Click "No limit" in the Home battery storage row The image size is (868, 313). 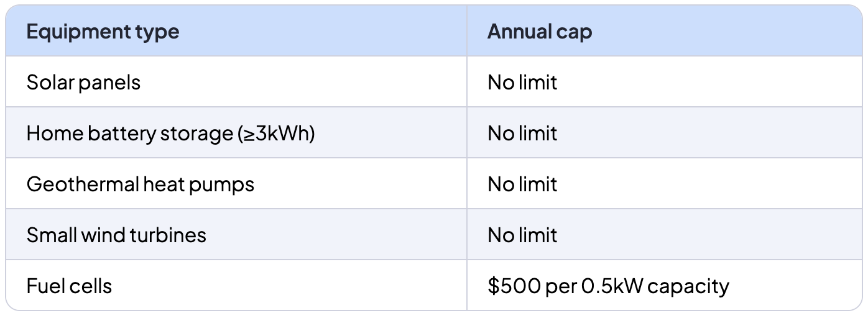coord(522,134)
